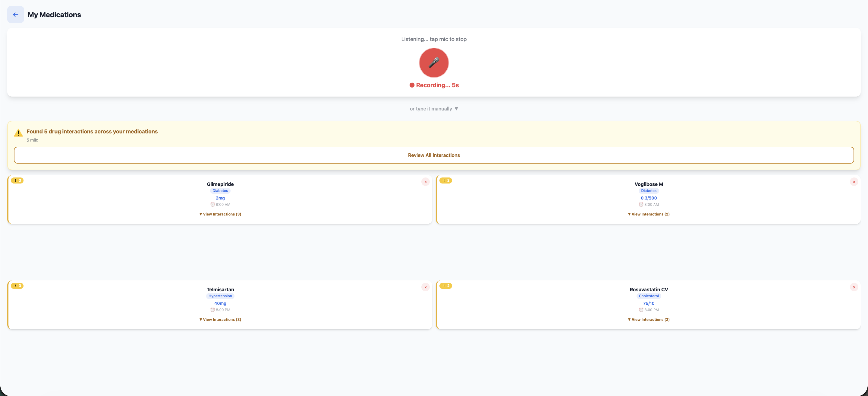The width and height of the screenshot is (868, 396).
Task: Remove Voglibose M with its X icon
Action: (854, 182)
